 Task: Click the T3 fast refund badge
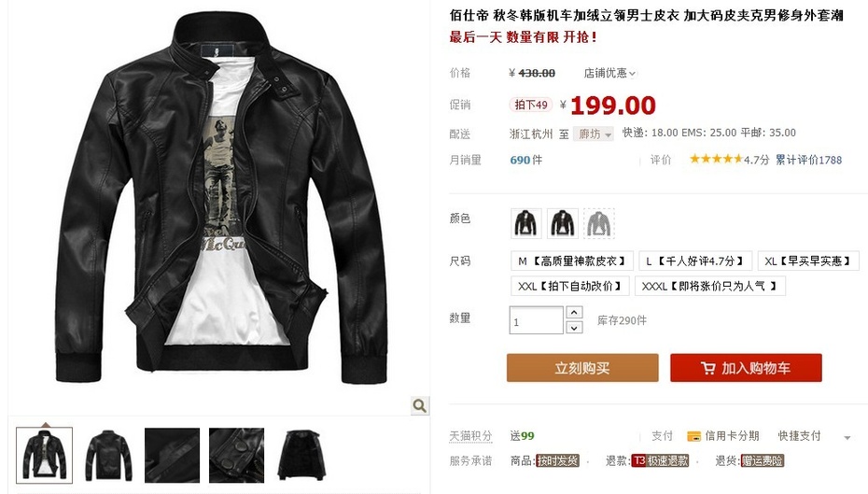(660, 460)
